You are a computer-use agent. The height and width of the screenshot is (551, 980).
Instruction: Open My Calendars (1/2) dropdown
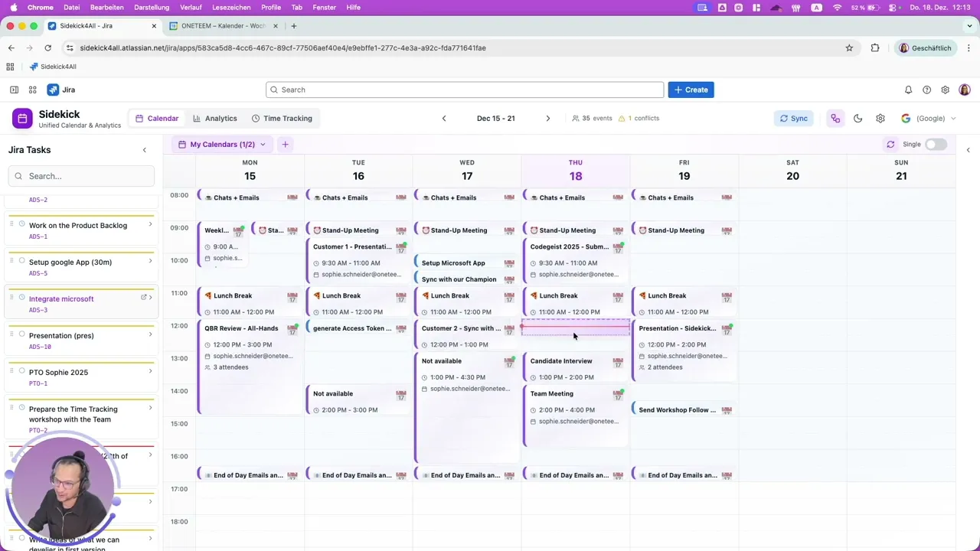221,144
